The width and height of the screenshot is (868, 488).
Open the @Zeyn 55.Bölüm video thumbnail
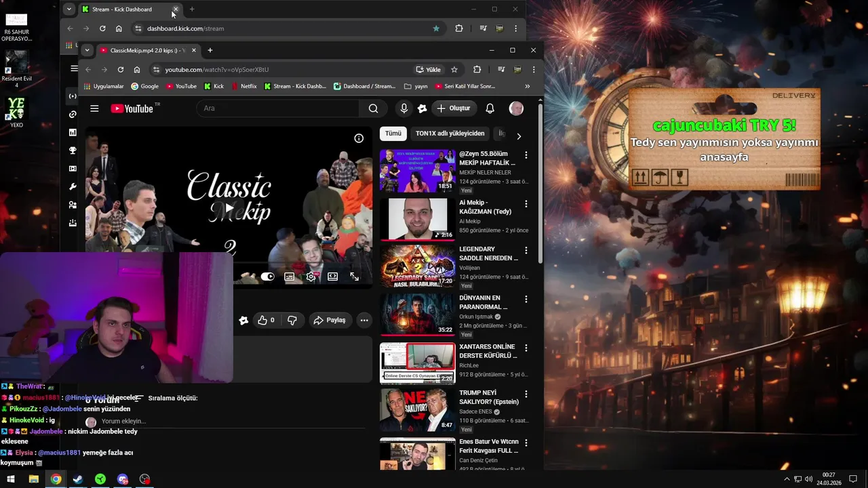tap(418, 171)
